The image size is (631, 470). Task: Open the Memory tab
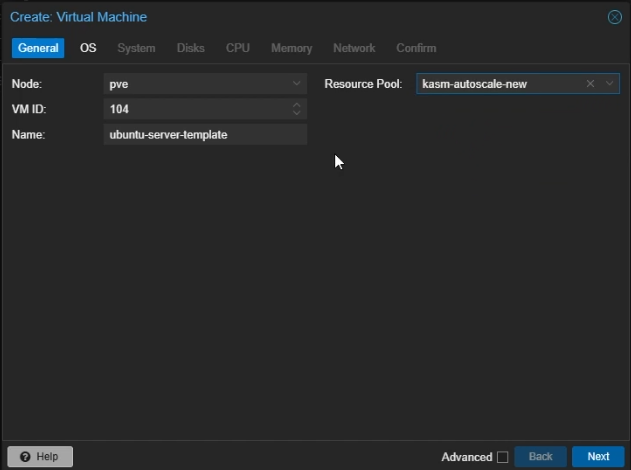(x=291, y=48)
